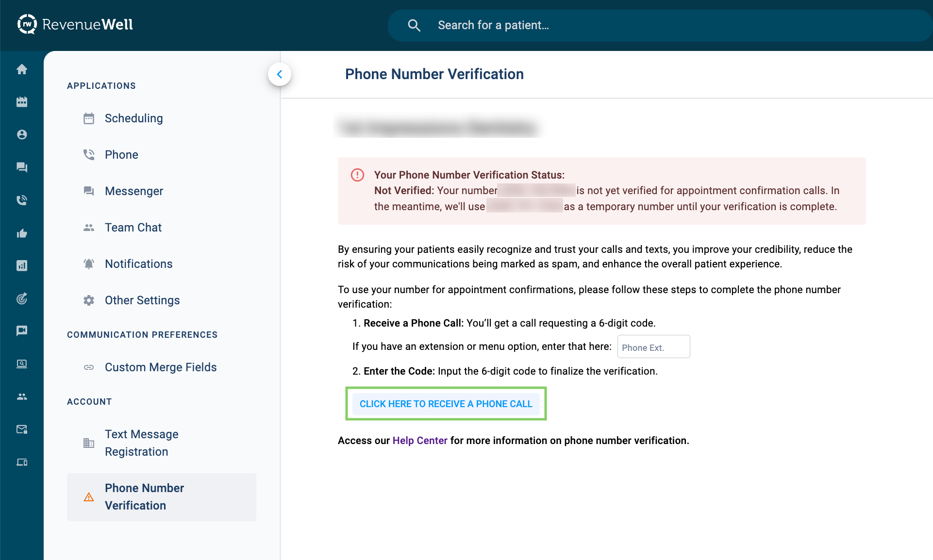The width and height of the screenshot is (933, 560).
Task: Click Here to Receive a Phone Call
Action: 446,404
